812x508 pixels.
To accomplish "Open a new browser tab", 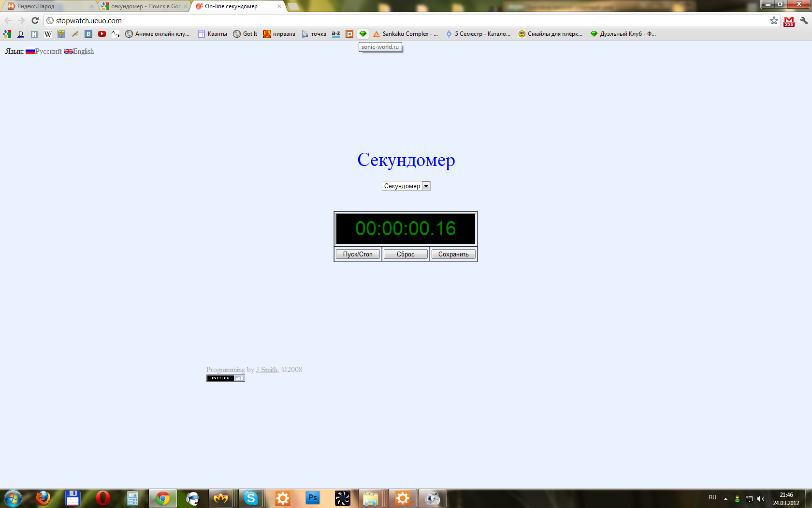I will point(293,6).
